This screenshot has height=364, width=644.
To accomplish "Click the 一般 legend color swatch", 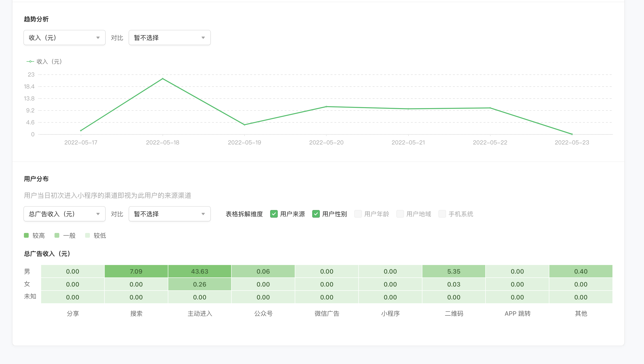I will (57, 235).
